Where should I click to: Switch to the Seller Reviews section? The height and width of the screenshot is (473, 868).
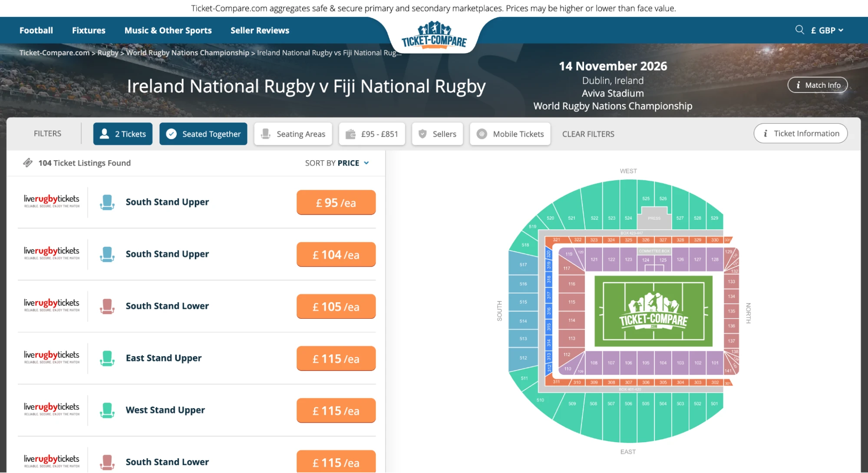(259, 30)
